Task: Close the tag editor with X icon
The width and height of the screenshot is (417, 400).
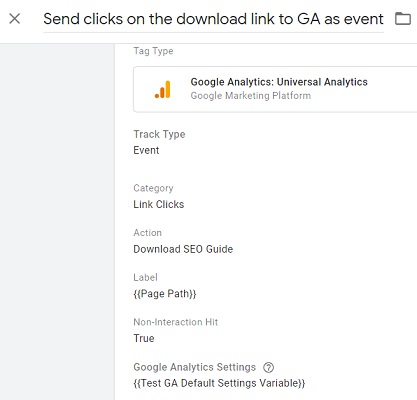Action: pyautogui.click(x=15, y=19)
